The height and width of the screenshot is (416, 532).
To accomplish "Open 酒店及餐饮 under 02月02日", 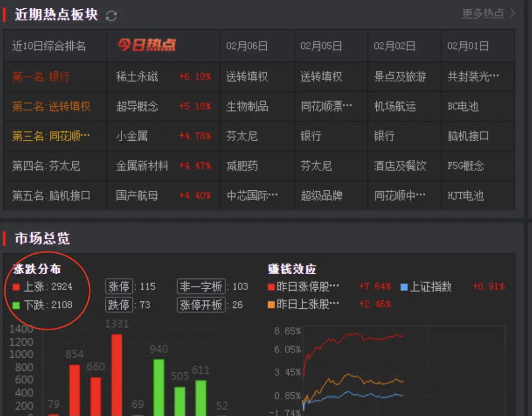I will (x=400, y=166).
